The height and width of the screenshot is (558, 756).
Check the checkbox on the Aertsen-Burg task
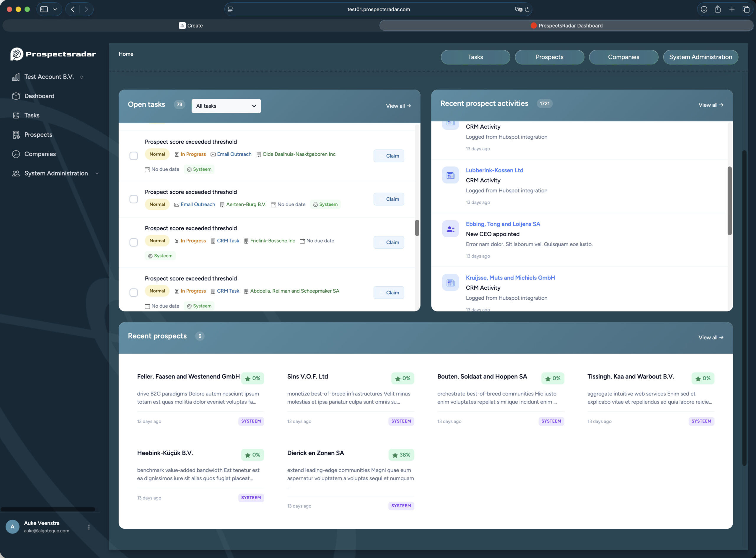tap(134, 199)
